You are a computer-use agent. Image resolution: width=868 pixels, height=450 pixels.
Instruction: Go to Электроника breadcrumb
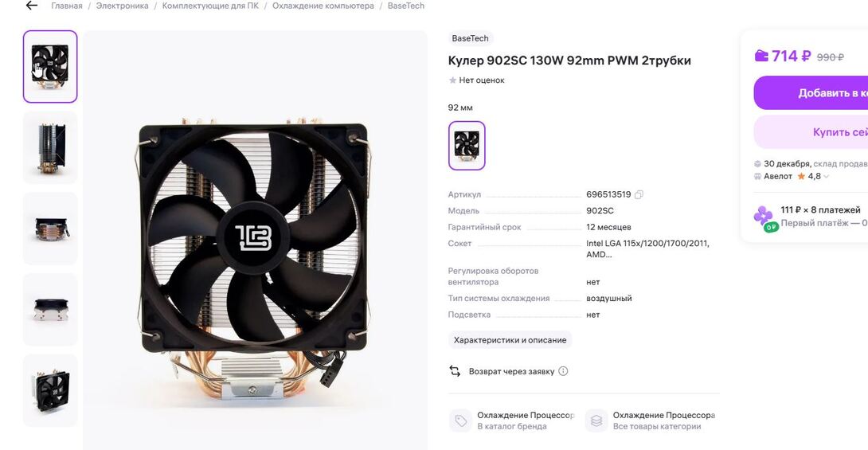click(x=123, y=6)
